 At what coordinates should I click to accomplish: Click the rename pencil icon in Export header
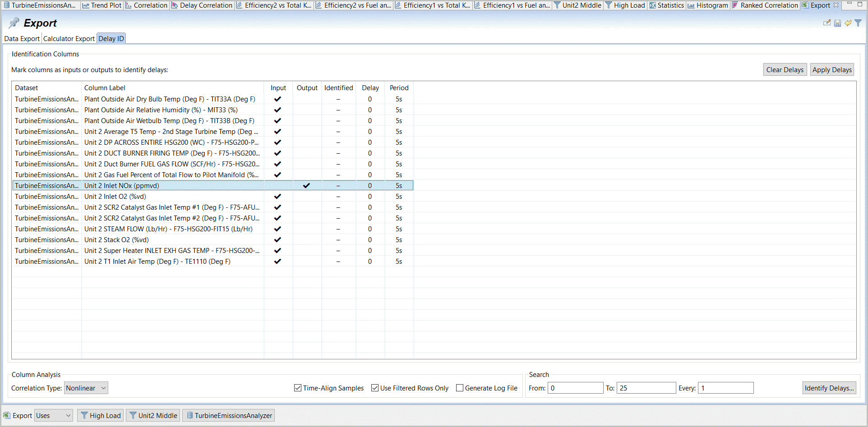pyautogui.click(x=826, y=23)
